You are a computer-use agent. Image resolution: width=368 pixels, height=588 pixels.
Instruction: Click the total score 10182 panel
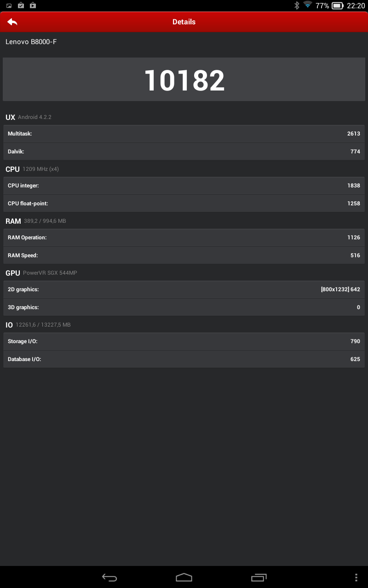click(x=184, y=79)
